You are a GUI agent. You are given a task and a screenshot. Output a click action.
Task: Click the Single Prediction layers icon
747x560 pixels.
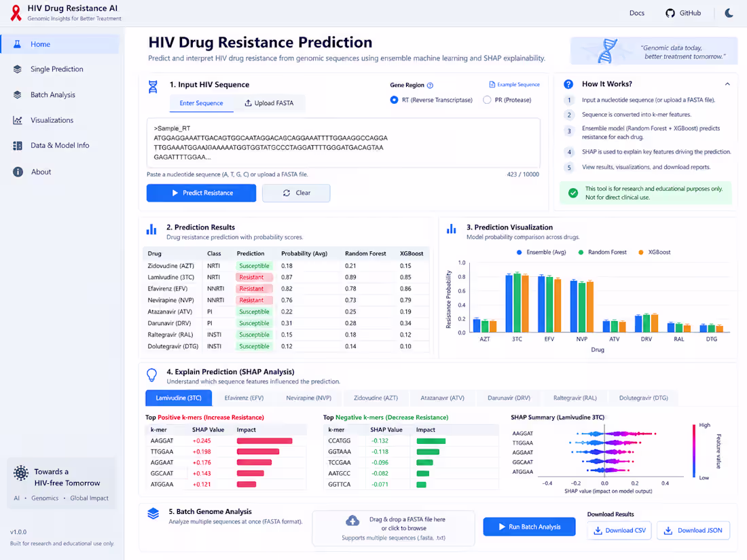(x=18, y=69)
